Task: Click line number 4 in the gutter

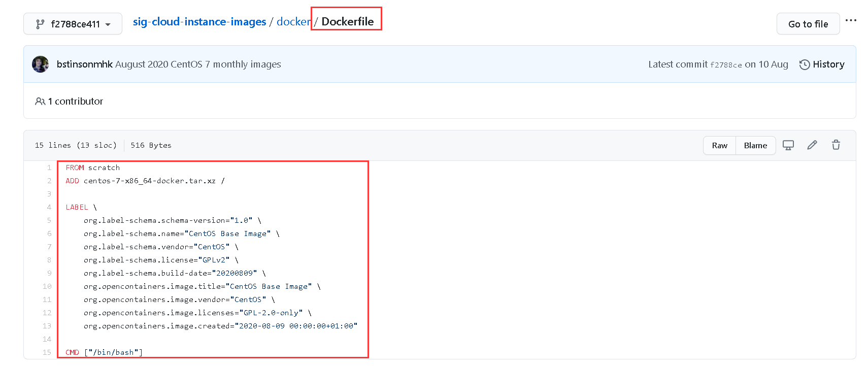Action: [x=49, y=207]
